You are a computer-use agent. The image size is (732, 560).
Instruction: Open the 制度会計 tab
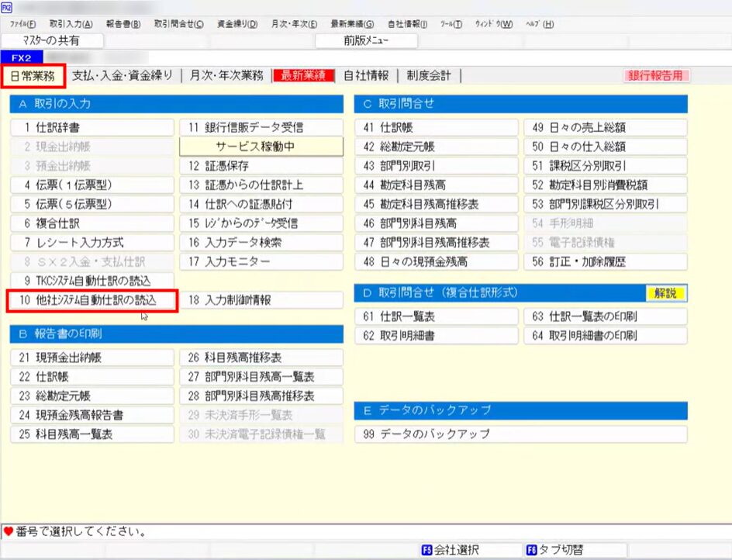point(430,75)
